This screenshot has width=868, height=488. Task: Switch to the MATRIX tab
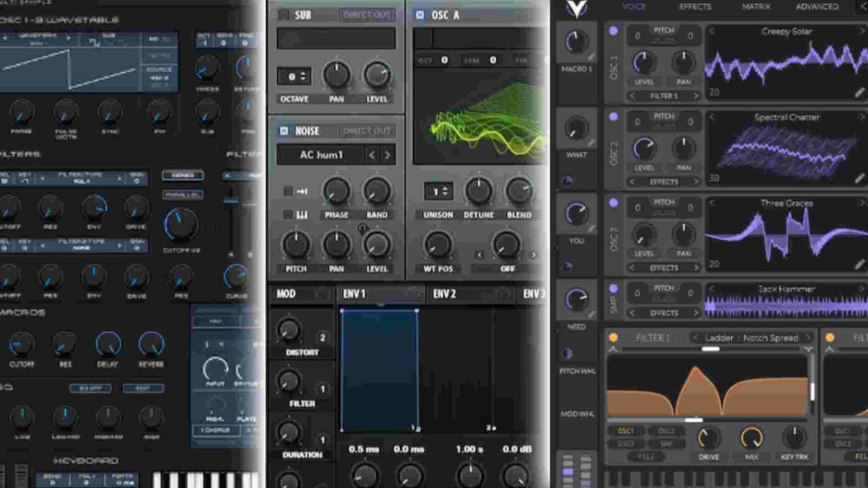click(757, 7)
